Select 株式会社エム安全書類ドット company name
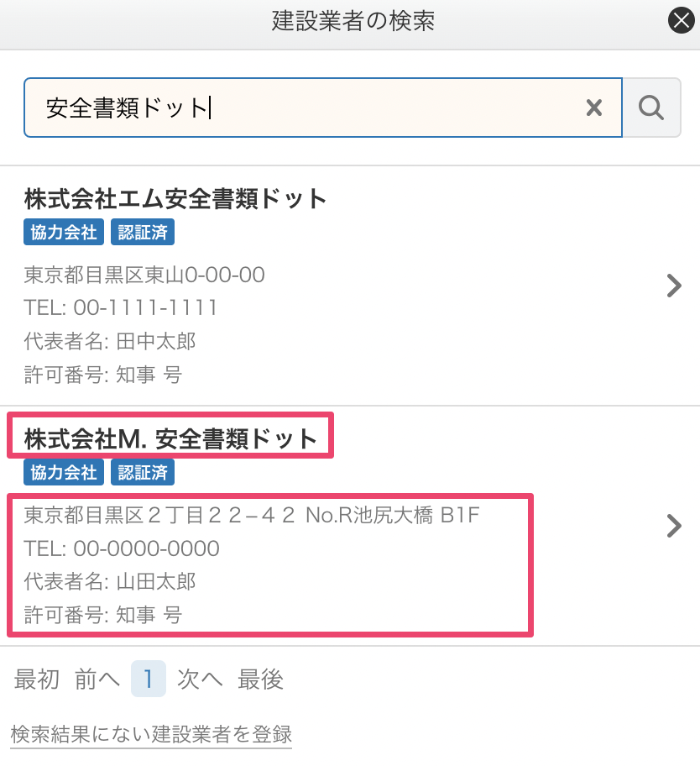 (175, 199)
